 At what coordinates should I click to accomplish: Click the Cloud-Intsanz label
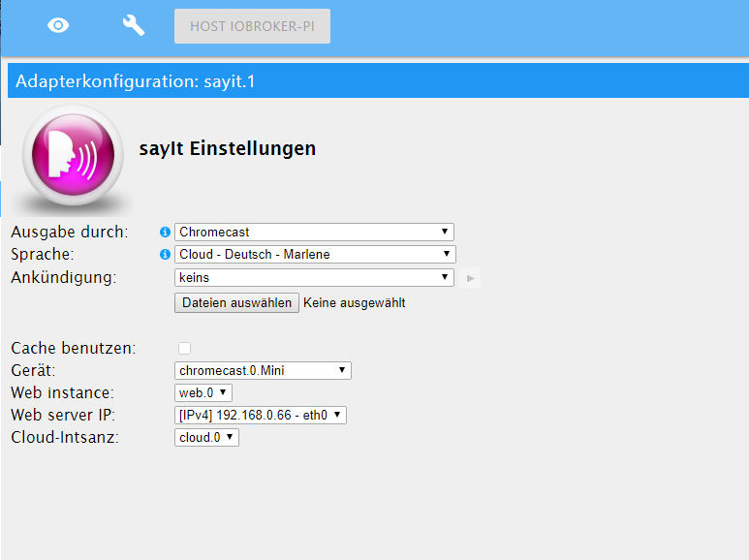(x=65, y=437)
